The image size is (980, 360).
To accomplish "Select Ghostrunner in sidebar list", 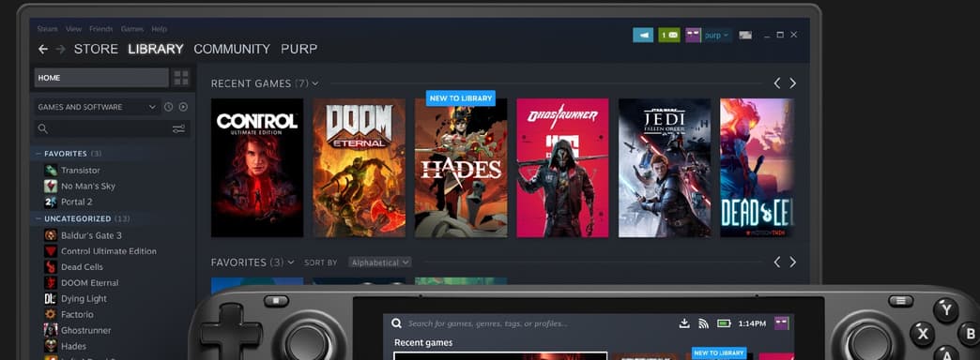I will coord(85,331).
